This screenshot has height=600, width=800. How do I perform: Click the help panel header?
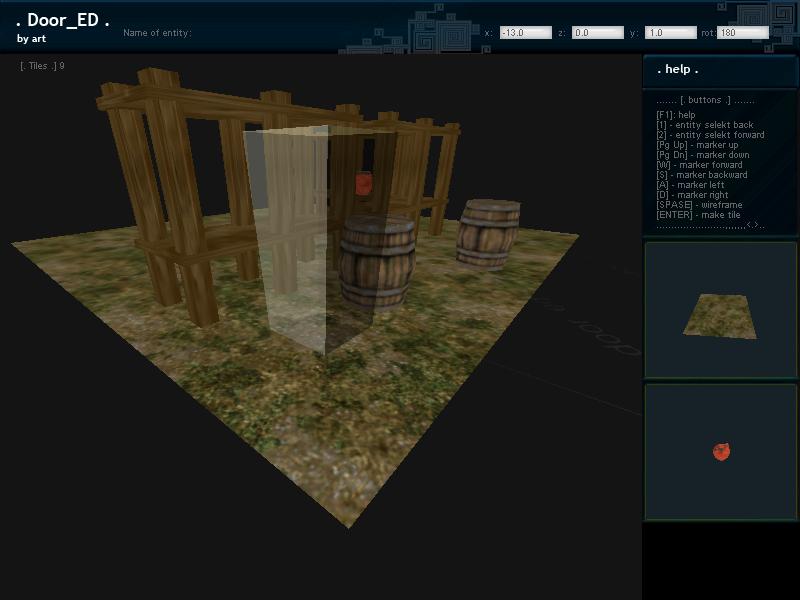pos(720,70)
